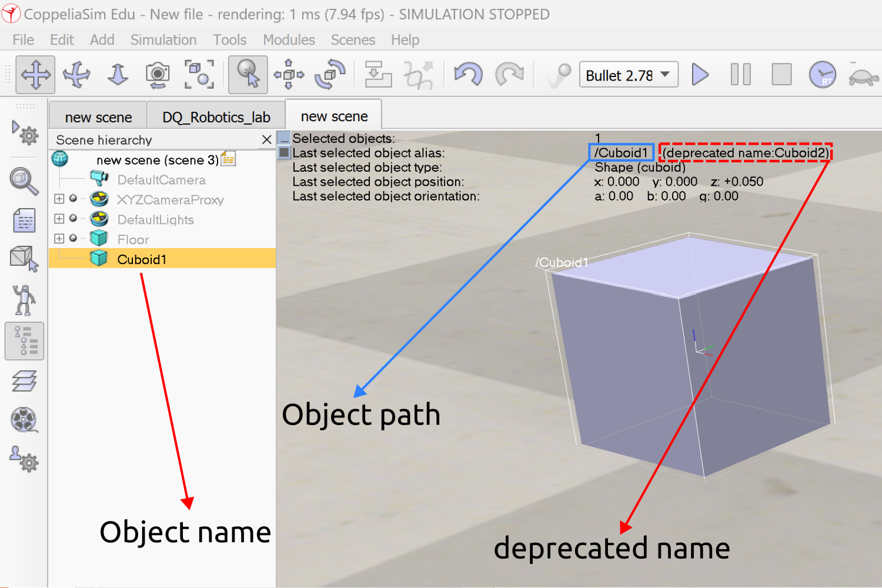Select the object rotate tool
Viewport: 882px width, 588px height.
(330, 75)
